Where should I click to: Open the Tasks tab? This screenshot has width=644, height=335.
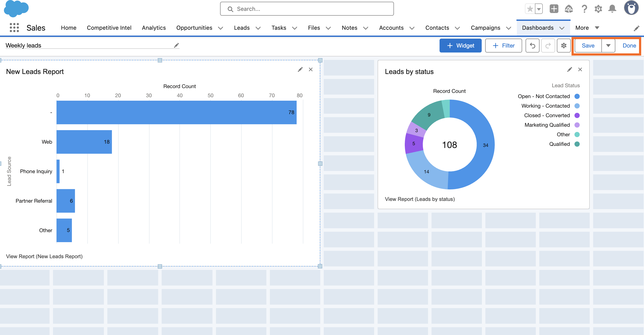279,28
